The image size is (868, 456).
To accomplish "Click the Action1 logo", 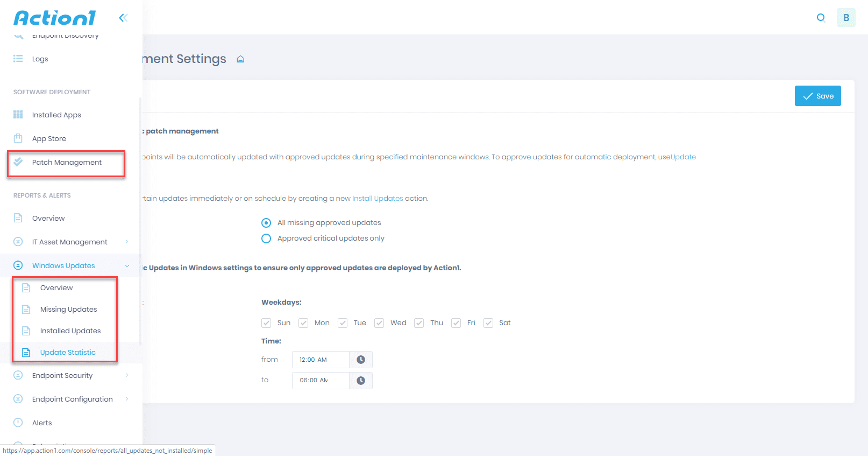I will 55,18.
